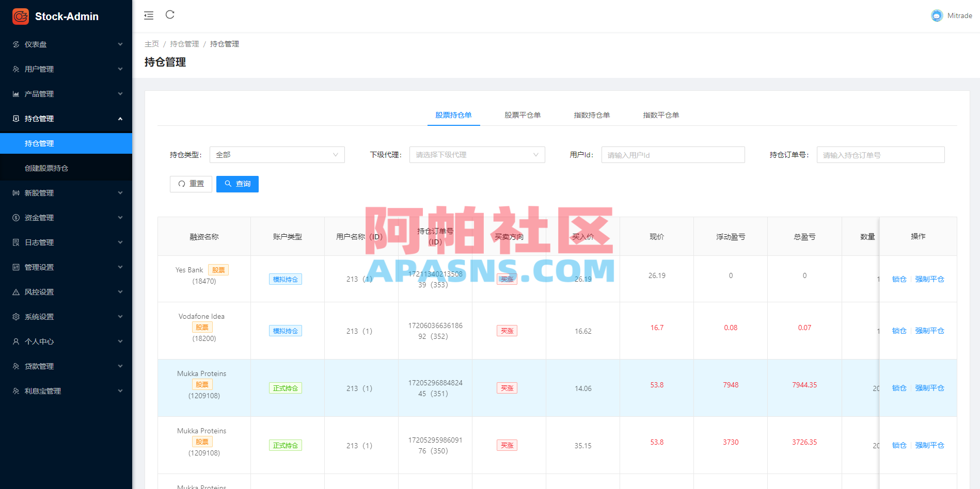Click 强制平仓 for Vodafone Idea position
The height and width of the screenshot is (489, 980).
(929, 330)
